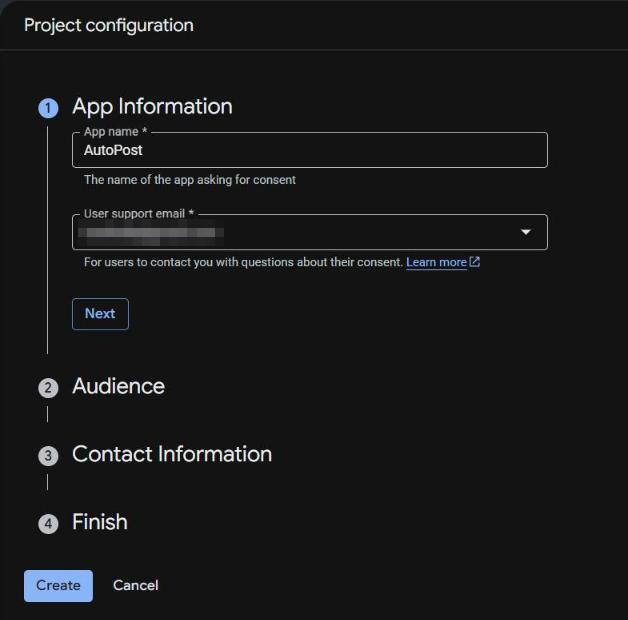Click the Create button
This screenshot has height=620, width=628.
[58, 586]
